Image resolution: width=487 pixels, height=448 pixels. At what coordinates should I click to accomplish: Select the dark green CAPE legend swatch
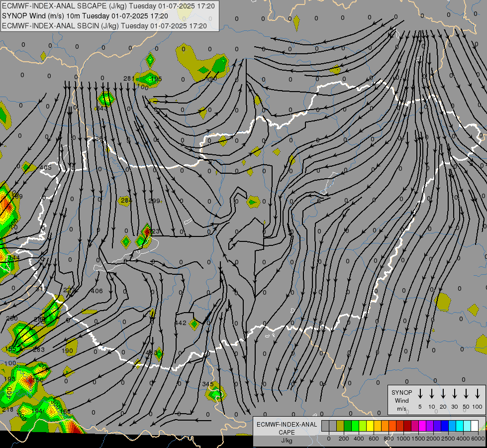[348, 426]
